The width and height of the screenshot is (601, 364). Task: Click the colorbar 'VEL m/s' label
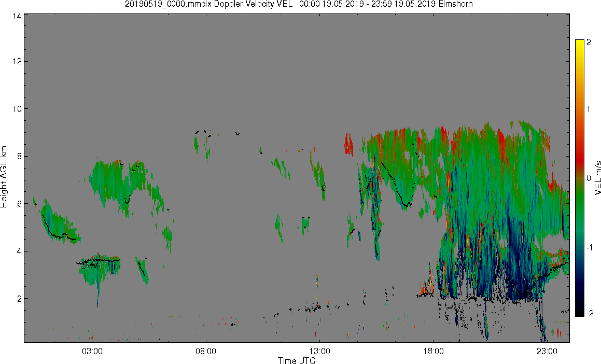pyautogui.click(x=597, y=178)
